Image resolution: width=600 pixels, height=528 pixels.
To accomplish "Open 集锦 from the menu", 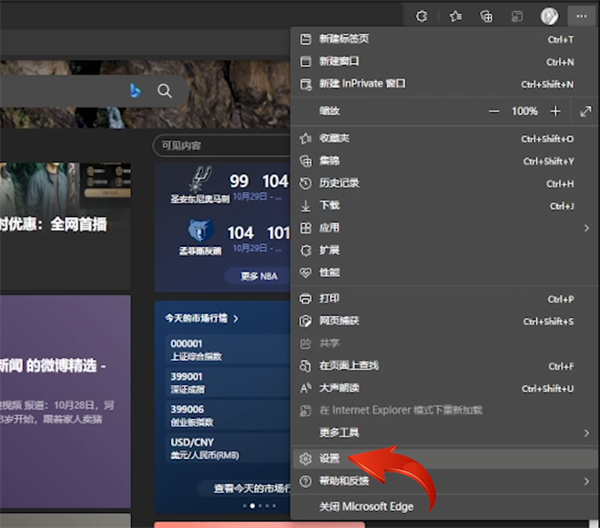I will [x=444, y=161].
